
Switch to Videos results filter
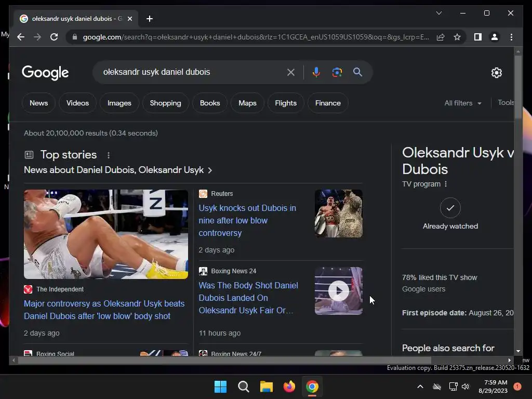[78, 103]
